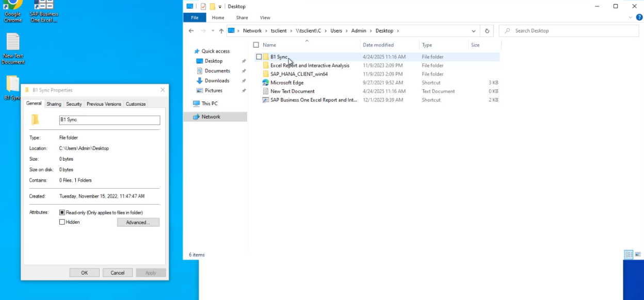This screenshot has height=300, width=644.
Task: Open Security tab in Properties dialog
Action: tap(74, 104)
